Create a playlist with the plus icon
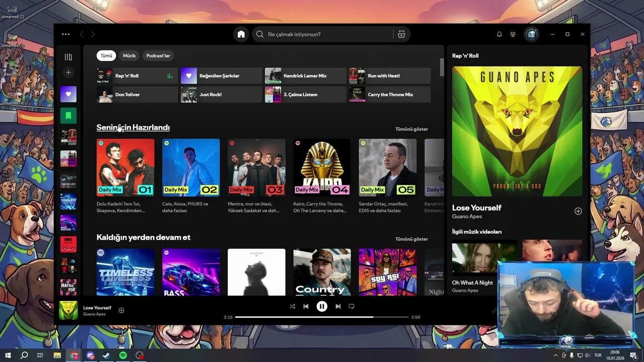Image resolution: width=644 pixels, height=362 pixels. click(68, 72)
